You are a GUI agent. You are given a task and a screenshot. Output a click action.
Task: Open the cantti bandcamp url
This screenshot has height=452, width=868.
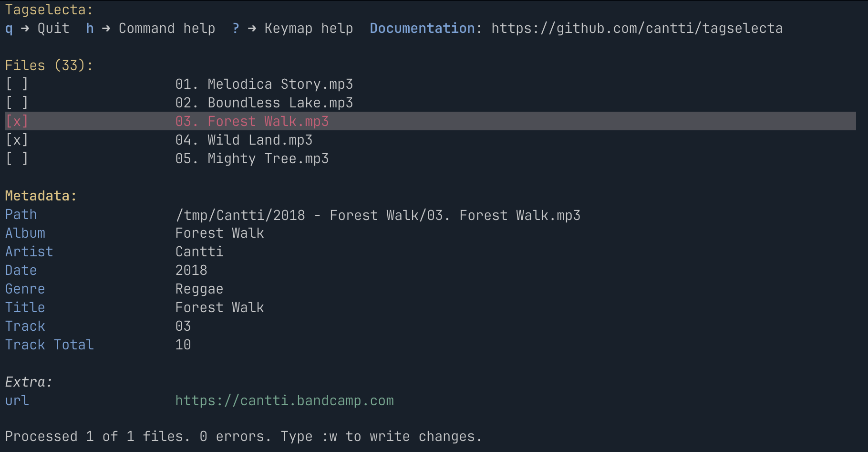pyautogui.click(x=284, y=400)
